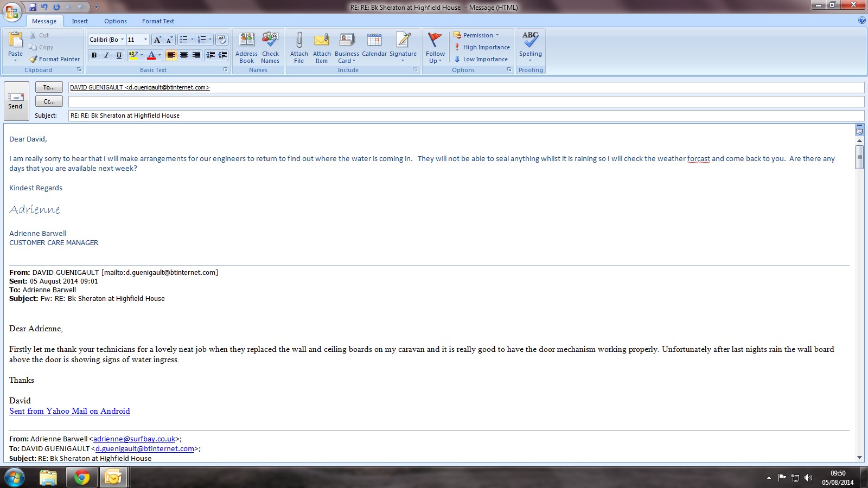Viewport: 868px width, 488px height.
Task: Expand the Clipboard group dialog launcher
Action: click(79, 70)
